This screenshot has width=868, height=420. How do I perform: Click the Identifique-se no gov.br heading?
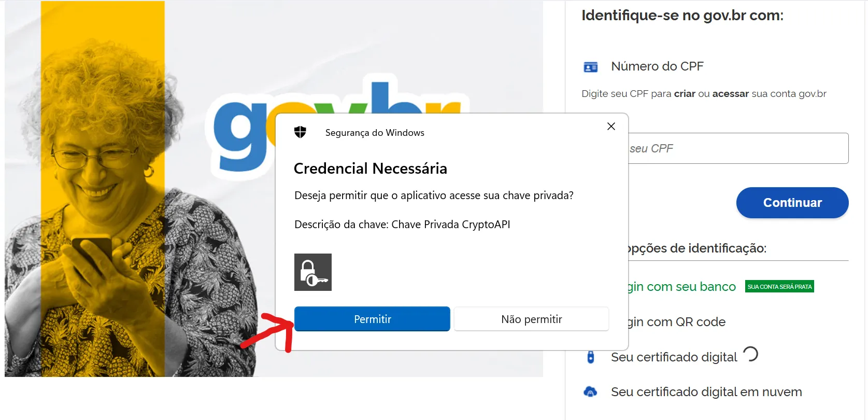pyautogui.click(x=682, y=15)
